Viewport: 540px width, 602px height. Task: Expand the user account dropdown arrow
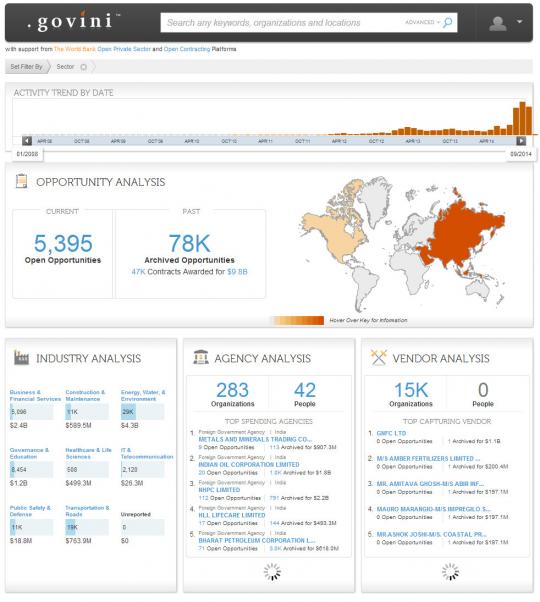[x=520, y=22]
